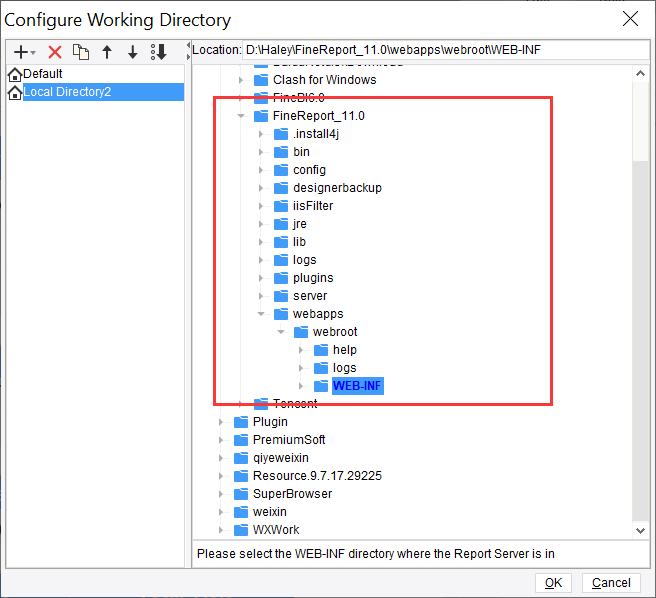656x598 pixels.
Task: Click scrollbar up arrow in folder tree
Action: (640, 74)
